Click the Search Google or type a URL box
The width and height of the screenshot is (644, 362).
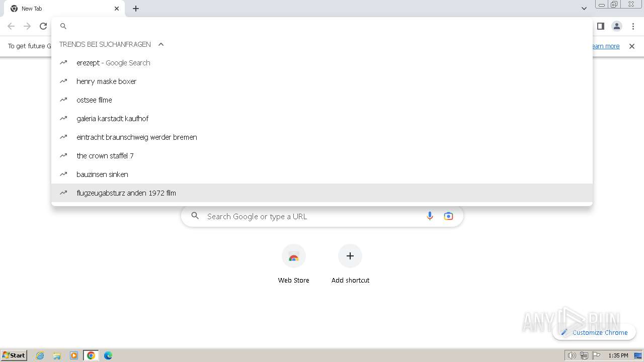322,216
